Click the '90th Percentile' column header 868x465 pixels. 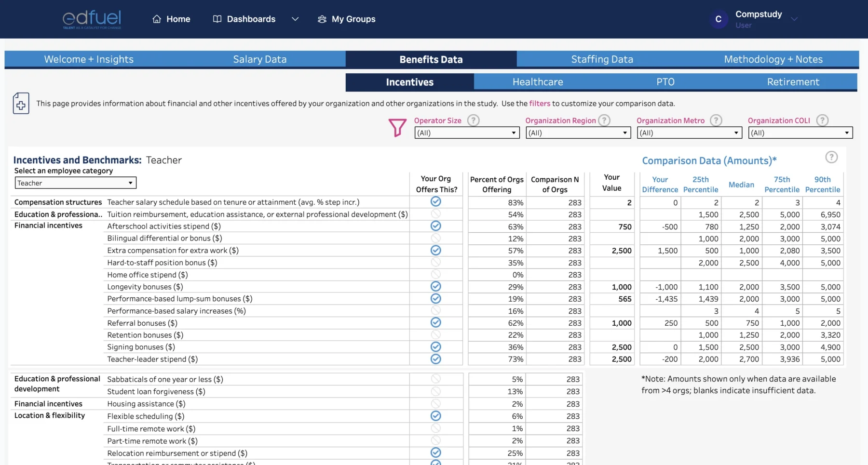(823, 184)
